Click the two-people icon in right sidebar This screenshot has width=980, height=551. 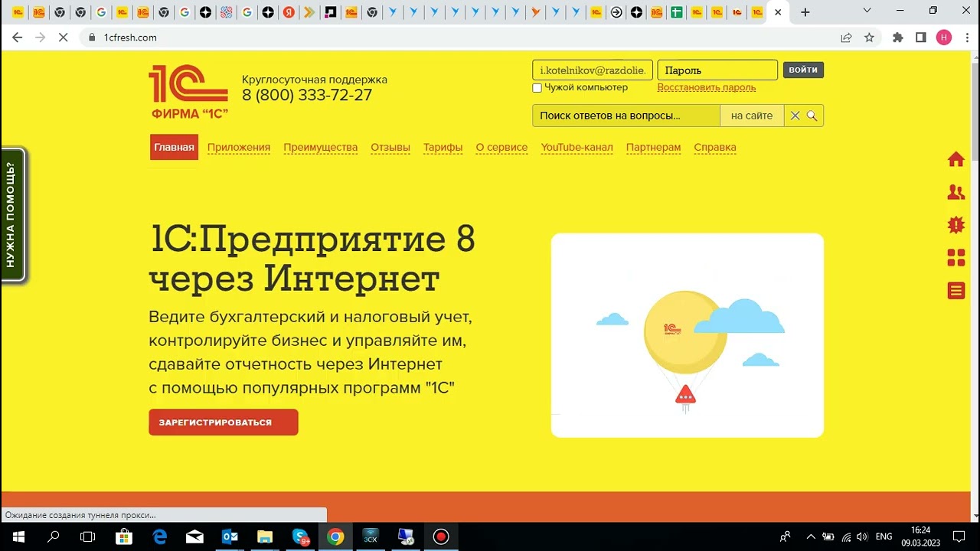[955, 192]
